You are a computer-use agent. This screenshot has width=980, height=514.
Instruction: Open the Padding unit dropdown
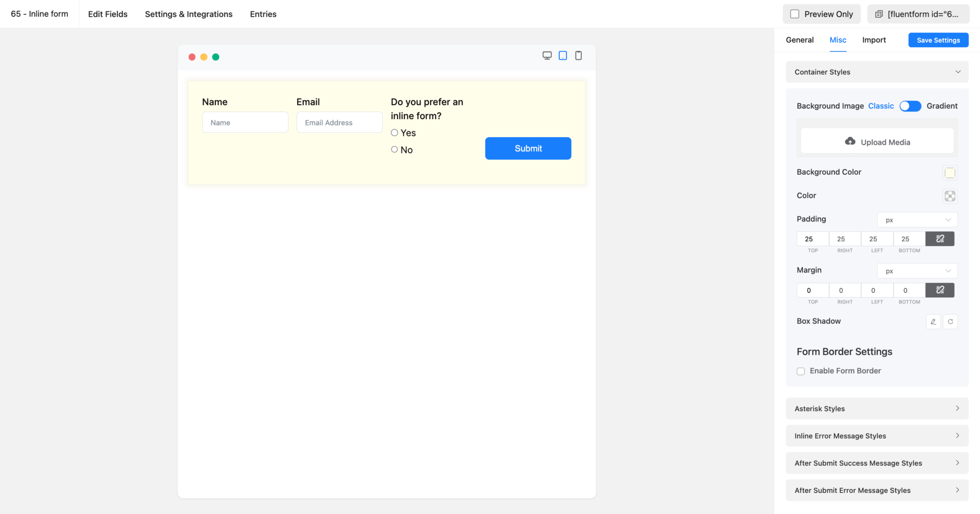tap(917, 220)
